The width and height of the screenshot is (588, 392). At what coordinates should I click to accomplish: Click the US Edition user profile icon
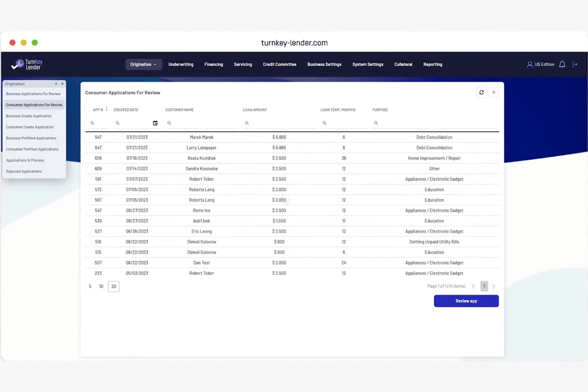pos(530,64)
